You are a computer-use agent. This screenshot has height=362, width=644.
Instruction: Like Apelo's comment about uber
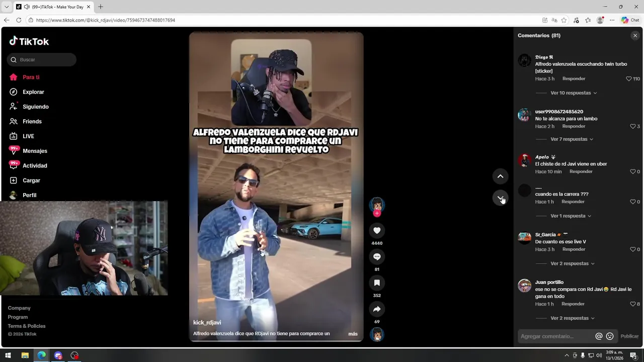pos(632,171)
